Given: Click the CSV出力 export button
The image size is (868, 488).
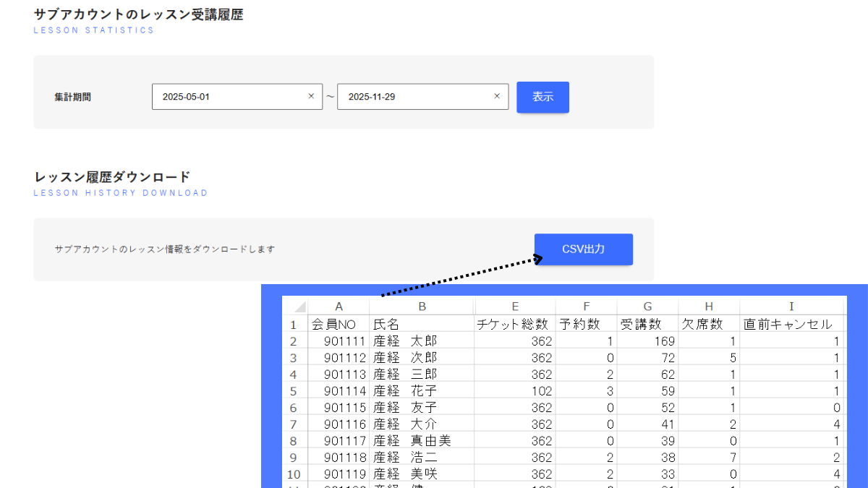Looking at the screenshot, I should tap(583, 249).
